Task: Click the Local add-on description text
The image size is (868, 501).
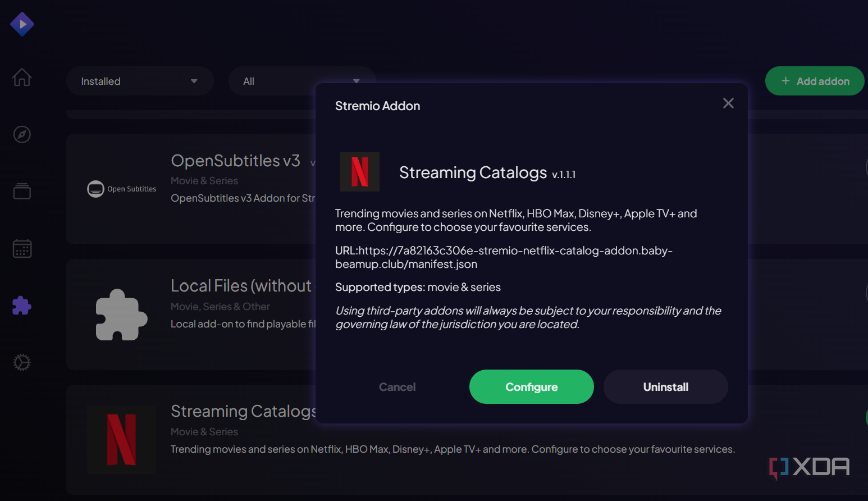Action: (x=243, y=324)
